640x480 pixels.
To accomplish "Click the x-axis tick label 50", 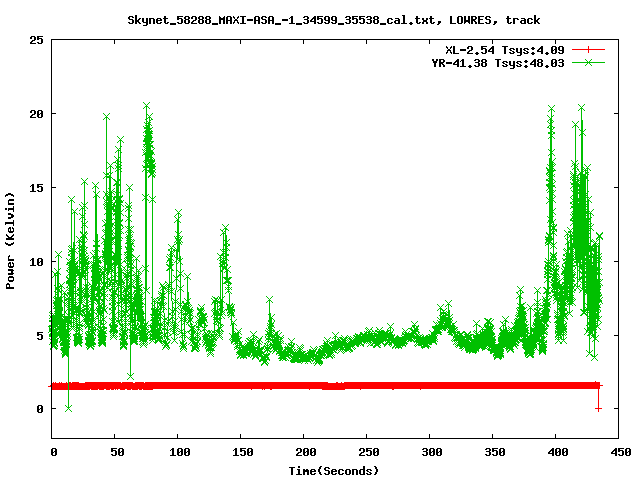I will (117, 452).
